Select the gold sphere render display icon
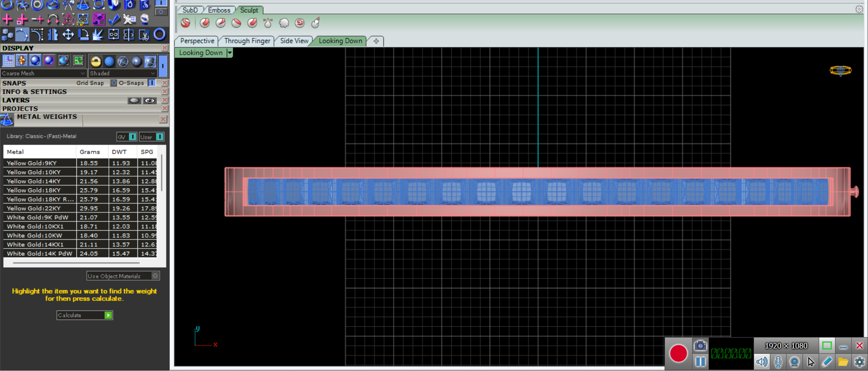 (95, 61)
